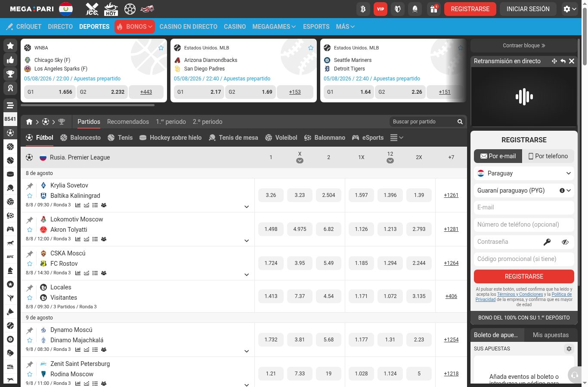The width and height of the screenshot is (588, 387).
Task: Choose Por telefono registration option
Action: tap(548, 156)
